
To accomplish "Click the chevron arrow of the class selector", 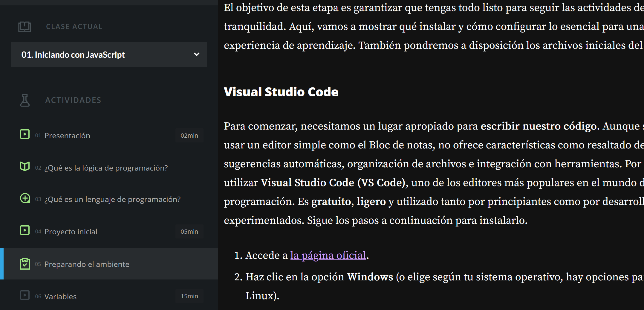I will coord(196,54).
